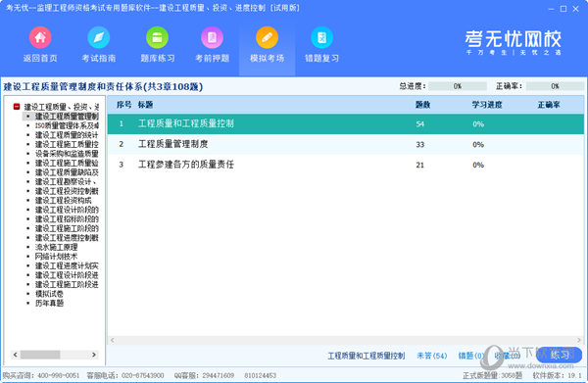Select tree item 建设工程投资控制概
Image resolution: width=588 pixels, height=383 pixels.
67,191
